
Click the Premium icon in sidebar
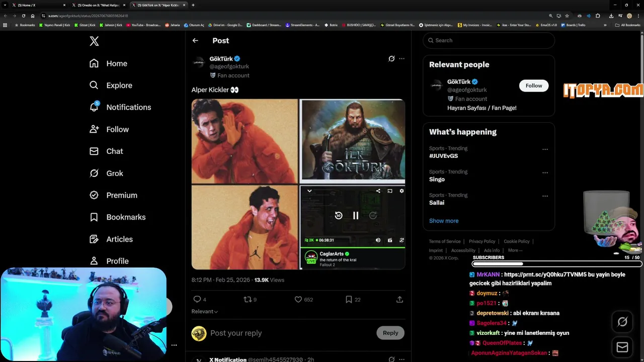click(x=94, y=195)
